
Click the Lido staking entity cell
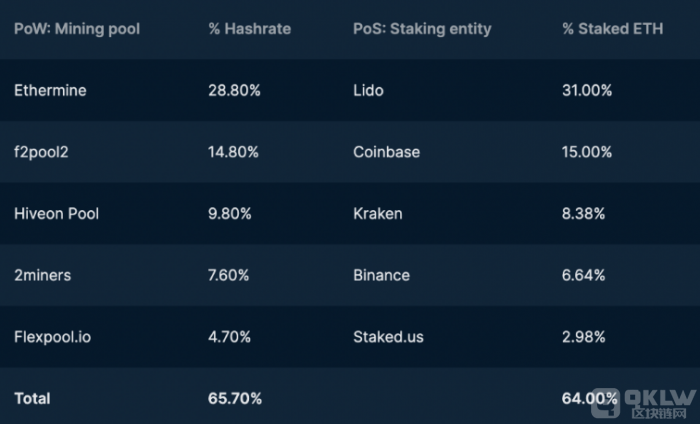click(x=368, y=91)
